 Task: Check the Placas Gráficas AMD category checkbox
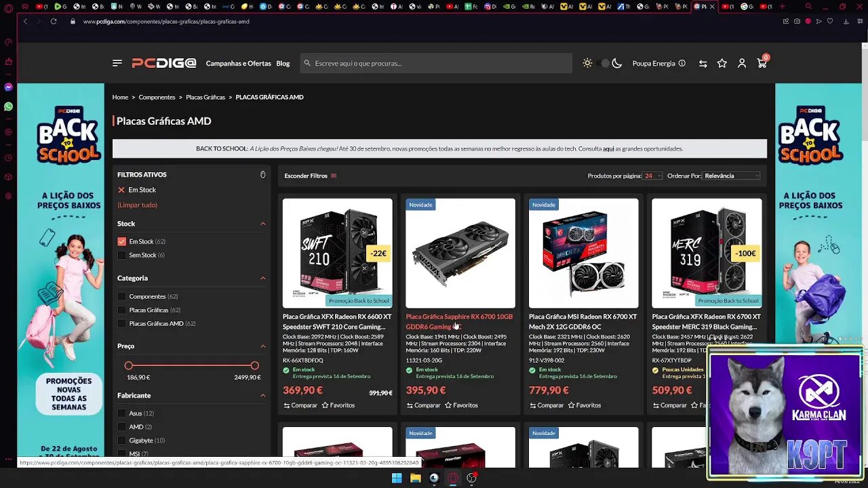(x=122, y=323)
